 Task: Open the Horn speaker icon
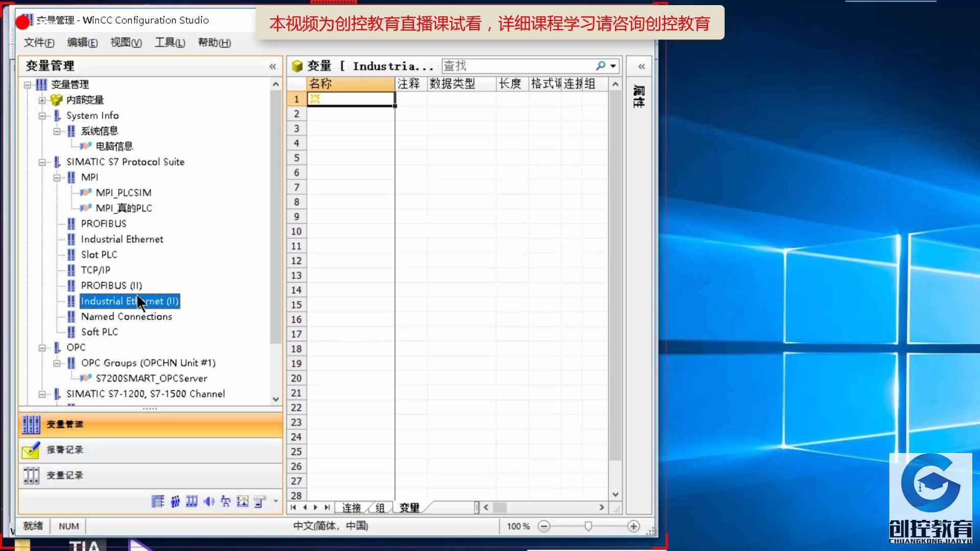[x=209, y=502]
